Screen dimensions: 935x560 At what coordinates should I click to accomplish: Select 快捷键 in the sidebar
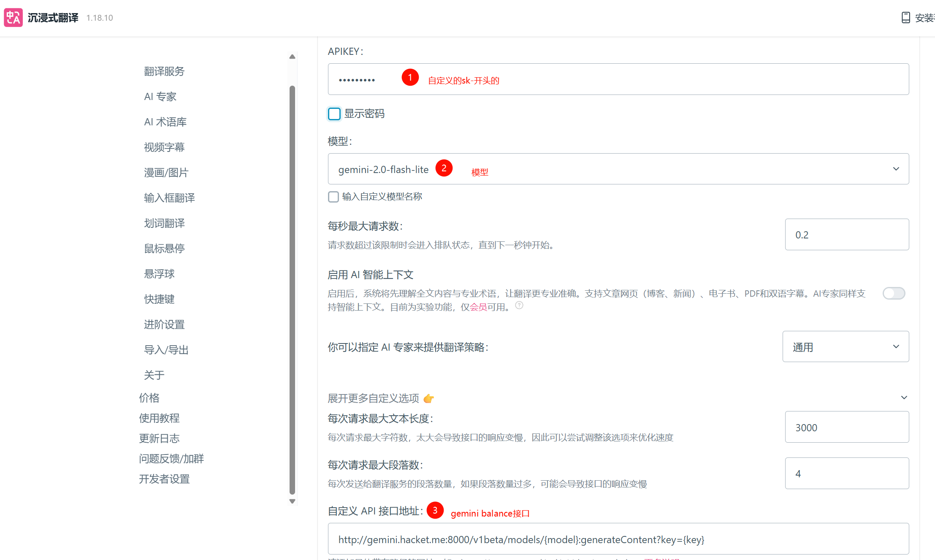pyautogui.click(x=159, y=299)
